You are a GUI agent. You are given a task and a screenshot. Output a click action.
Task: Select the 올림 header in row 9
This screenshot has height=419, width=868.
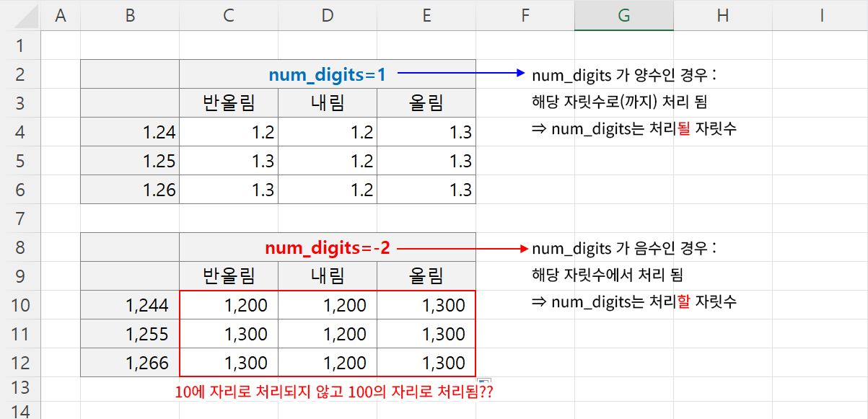pyautogui.click(x=426, y=276)
